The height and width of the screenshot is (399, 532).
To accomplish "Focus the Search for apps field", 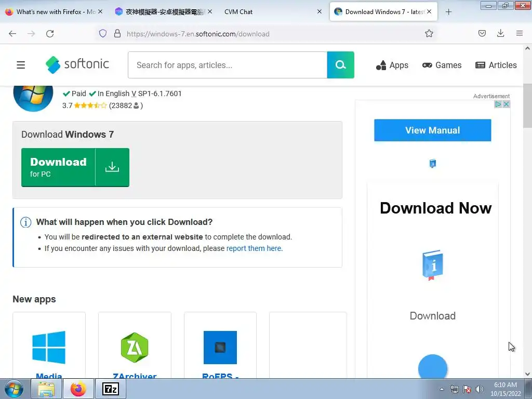I will click(x=228, y=65).
